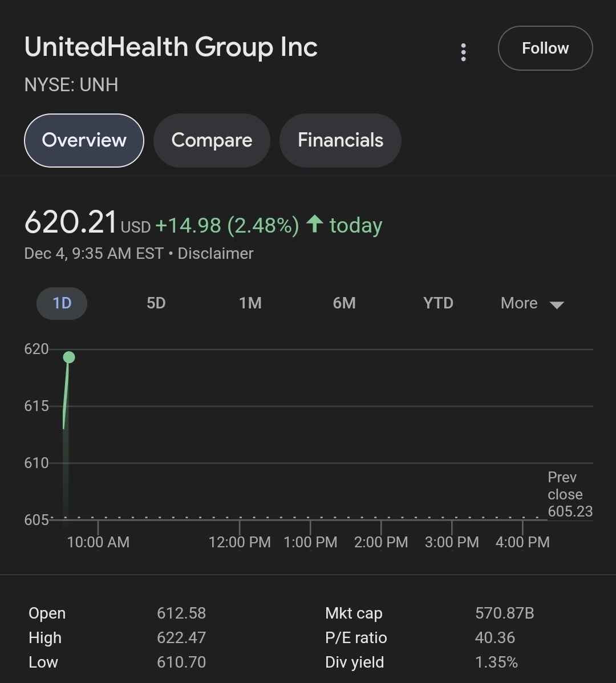Open the Disclaimer link

pos(216,254)
